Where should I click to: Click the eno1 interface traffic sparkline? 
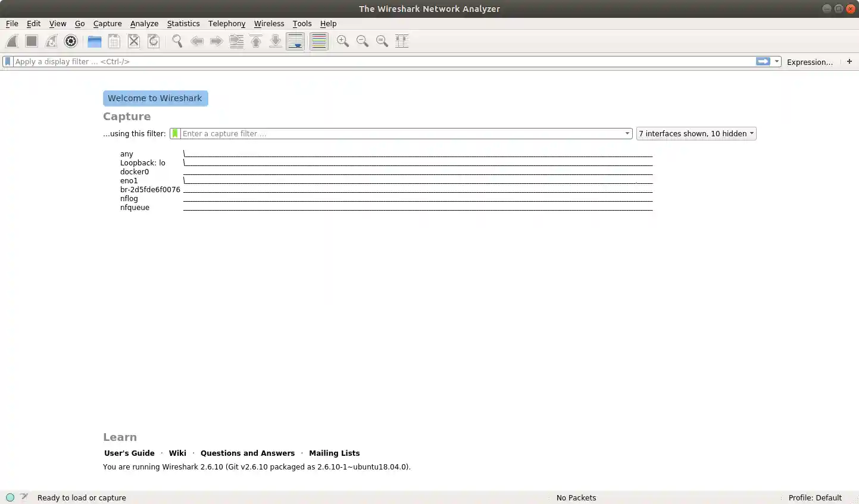(x=417, y=180)
